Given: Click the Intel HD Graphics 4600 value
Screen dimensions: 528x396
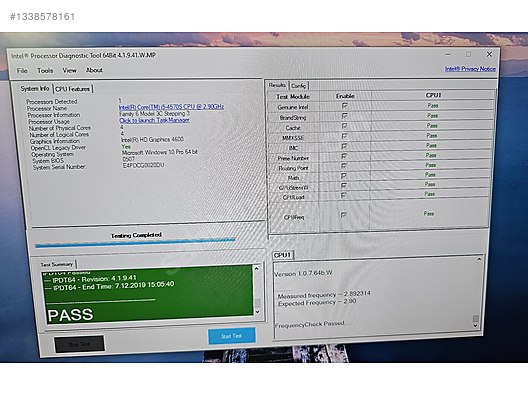Looking at the screenshot, I should pos(153,139).
